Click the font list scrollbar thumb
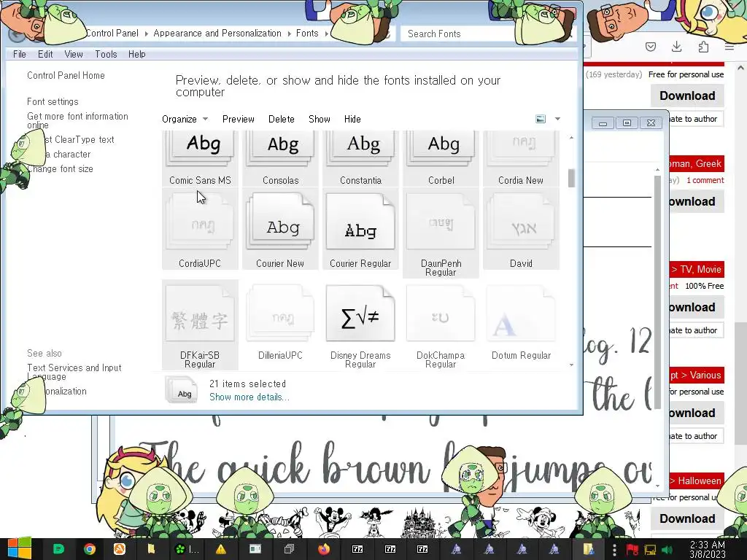 click(572, 178)
